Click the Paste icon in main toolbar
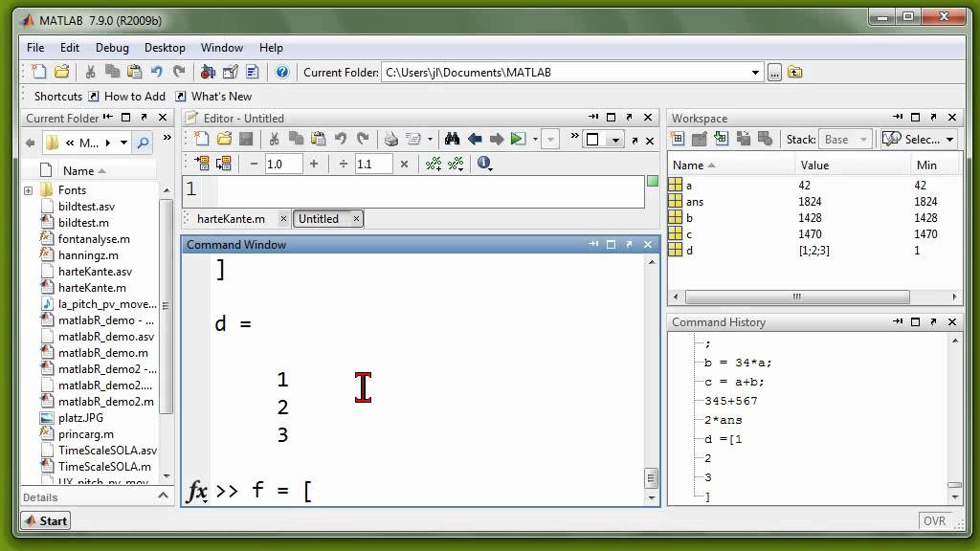980x551 pixels. point(134,72)
